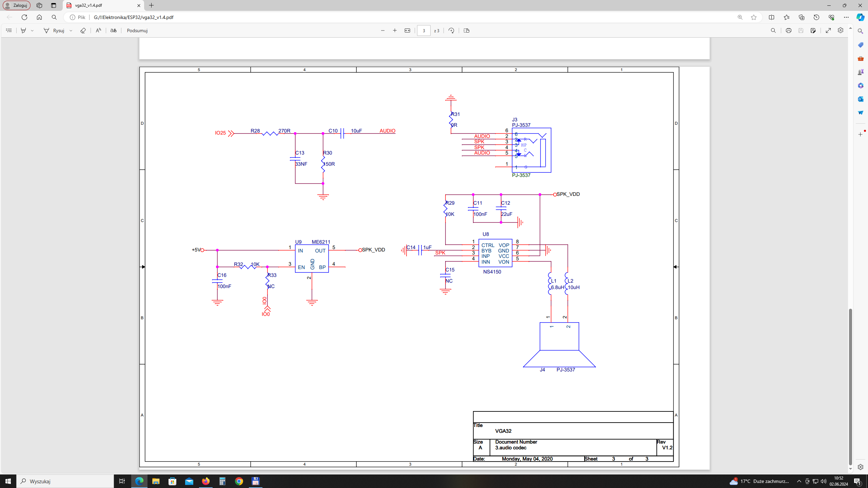Expand the highlight color dropdown arrow
This screenshot has height=488, width=868.
click(x=33, y=30)
